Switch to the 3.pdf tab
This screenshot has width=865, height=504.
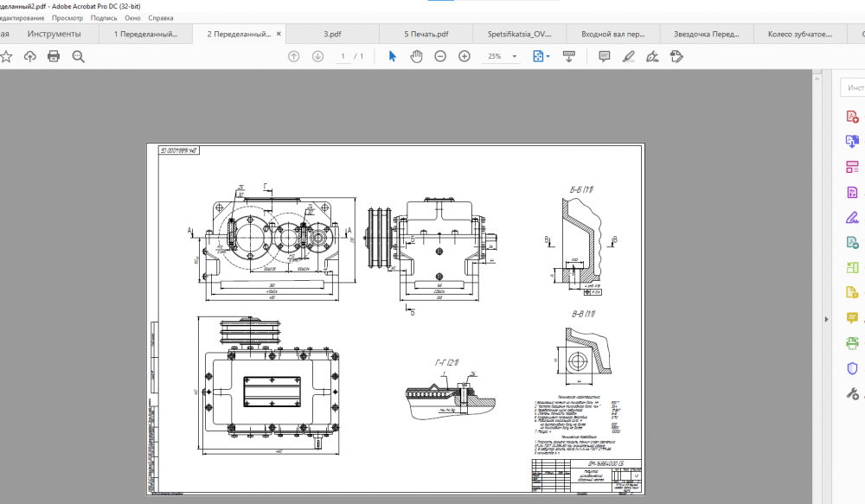(x=332, y=35)
